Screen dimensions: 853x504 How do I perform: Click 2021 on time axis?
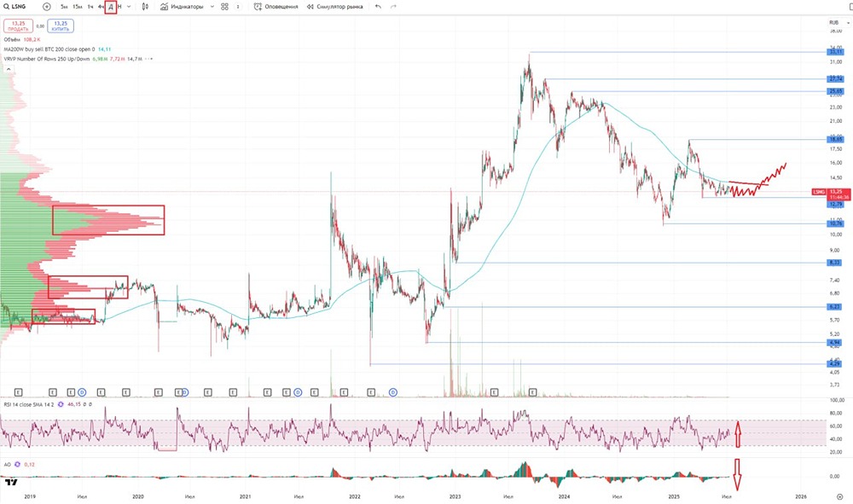[x=246, y=496]
